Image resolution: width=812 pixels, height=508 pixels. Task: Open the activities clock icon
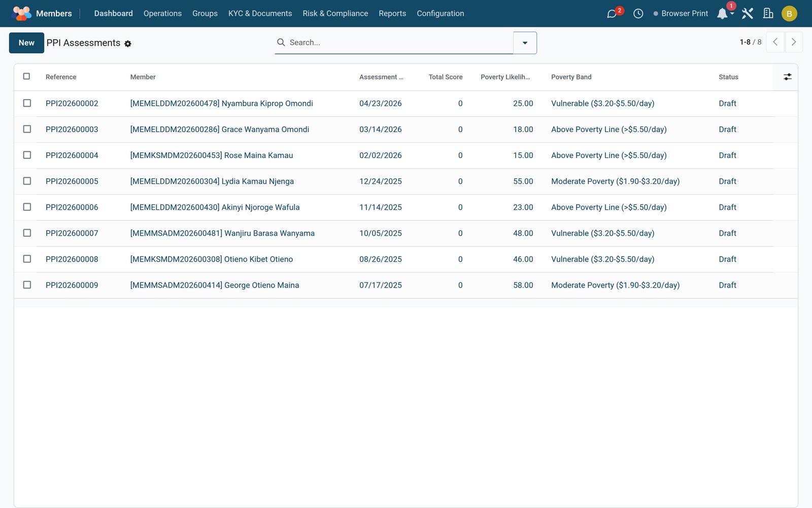(x=638, y=14)
